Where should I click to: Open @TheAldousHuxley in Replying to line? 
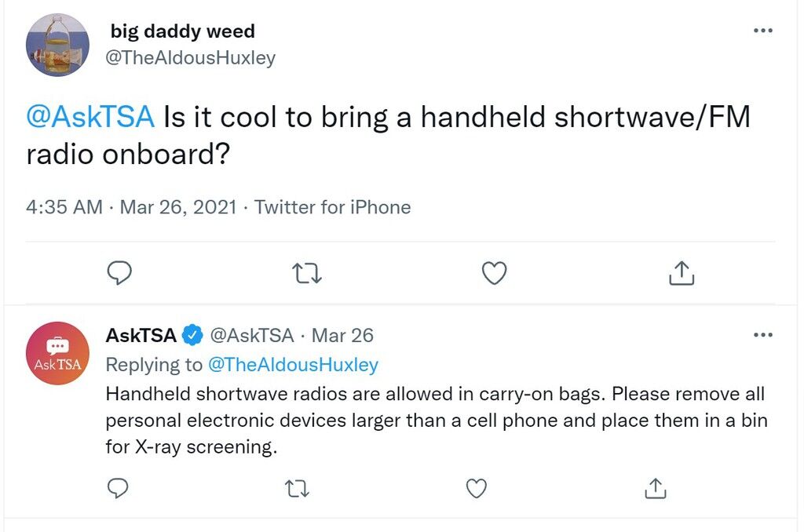tap(293, 364)
